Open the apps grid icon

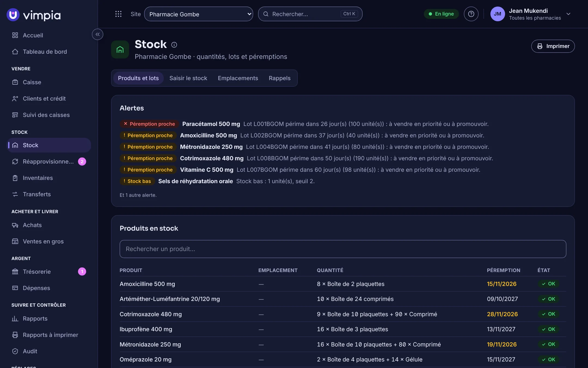[x=118, y=14]
